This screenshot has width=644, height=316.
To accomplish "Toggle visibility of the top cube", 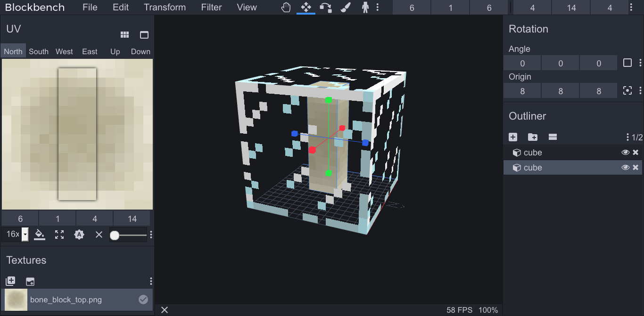I will pyautogui.click(x=625, y=152).
